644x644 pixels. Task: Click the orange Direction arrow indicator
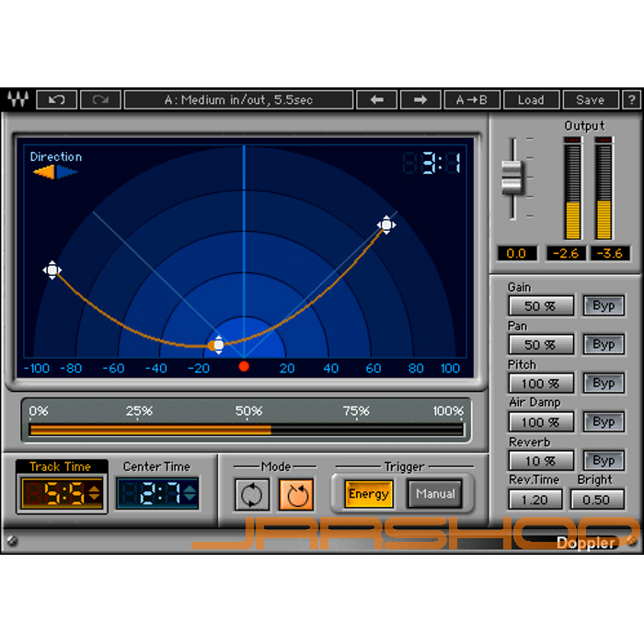[46, 170]
